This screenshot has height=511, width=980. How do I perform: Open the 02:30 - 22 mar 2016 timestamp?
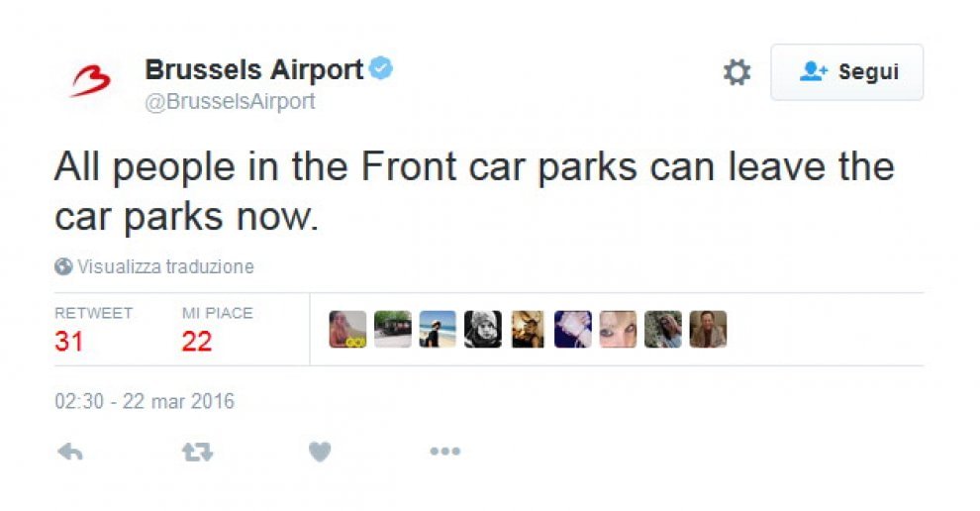click(145, 401)
